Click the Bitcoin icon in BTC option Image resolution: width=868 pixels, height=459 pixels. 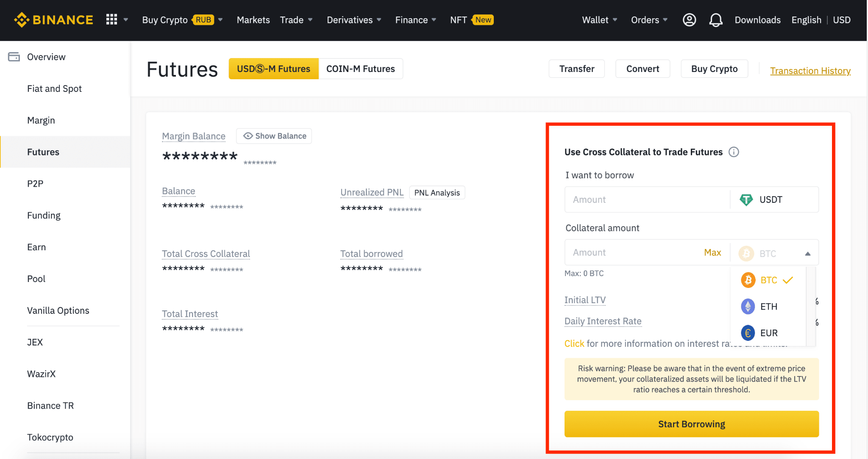(748, 280)
